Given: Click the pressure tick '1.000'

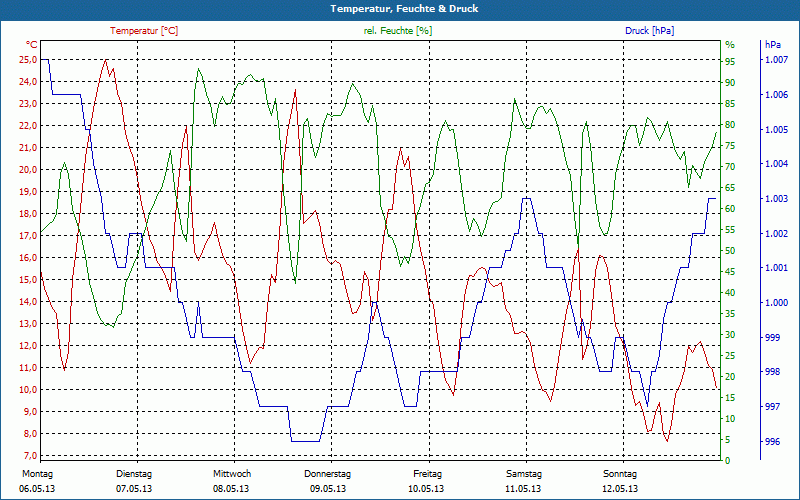Looking at the screenshot, I should click(776, 303).
